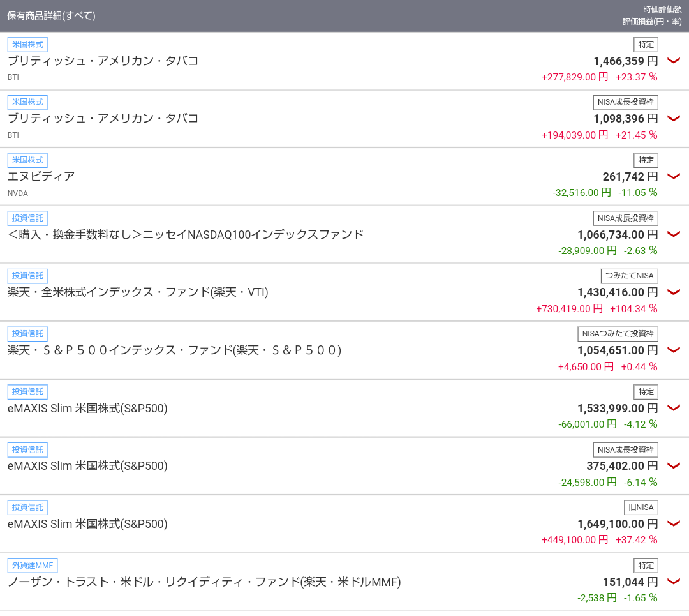The width and height of the screenshot is (689, 616).
Task: Select the value 1,066,734.00 円
Action: coord(618,235)
